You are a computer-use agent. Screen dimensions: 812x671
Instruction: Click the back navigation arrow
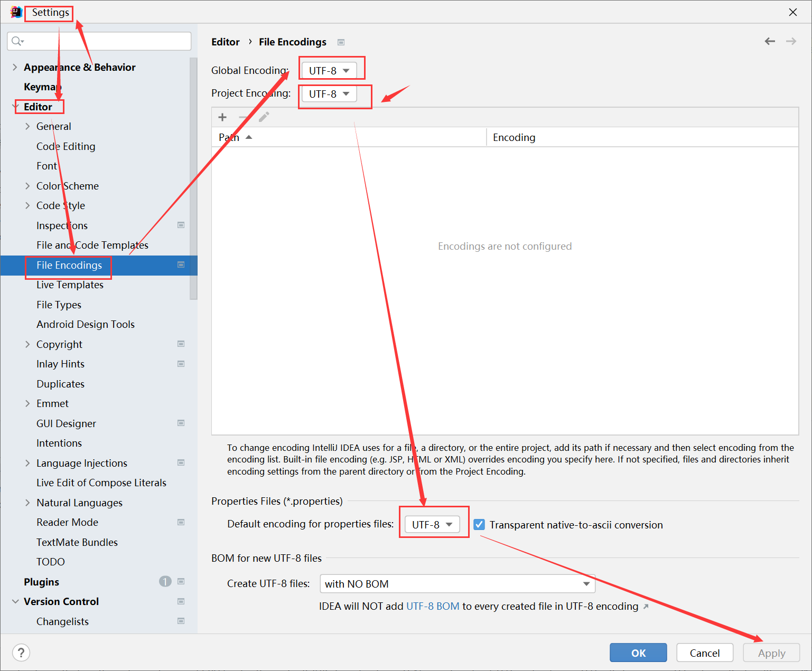pyautogui.click(x=770, y=41)
